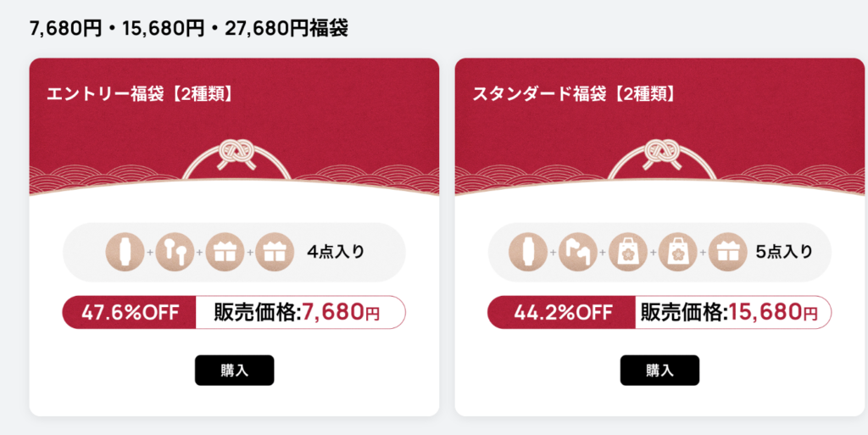Screen dimensions: 868x435
Task: Click the smartwatch icon in Entry fukubukuro
Action: [x=125, y=253]
